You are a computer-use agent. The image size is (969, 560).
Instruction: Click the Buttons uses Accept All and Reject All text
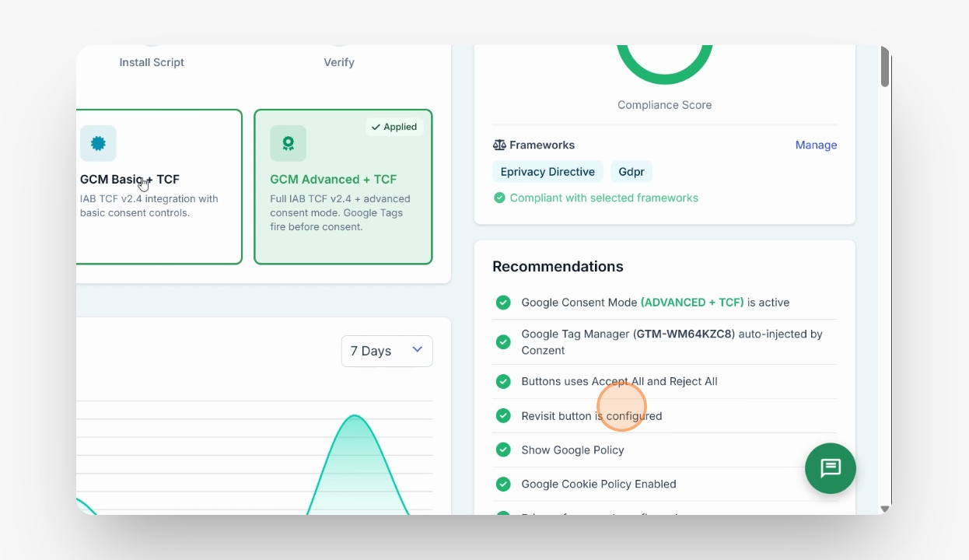coord(619,381)
